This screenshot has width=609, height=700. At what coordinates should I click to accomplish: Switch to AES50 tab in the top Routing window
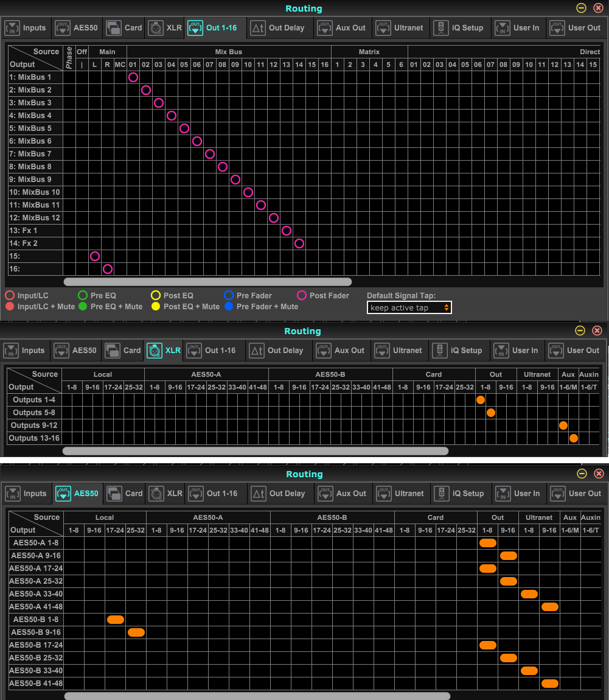[x=77, y=28]
